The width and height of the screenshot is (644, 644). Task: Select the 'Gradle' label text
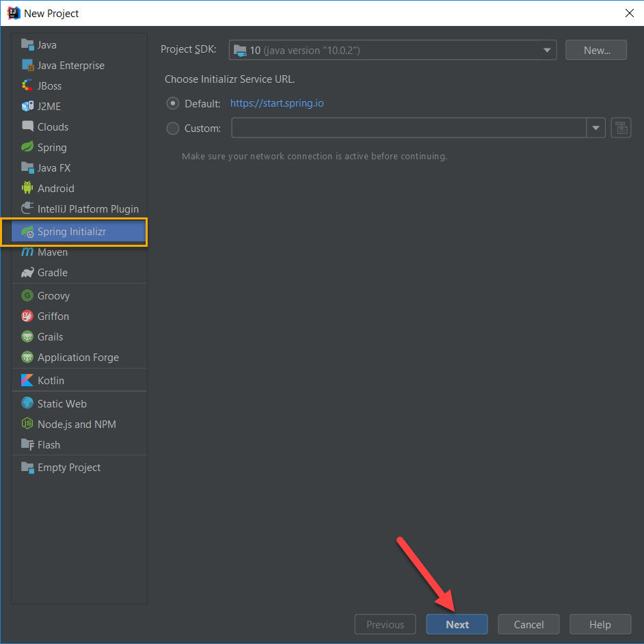point(53,273)
